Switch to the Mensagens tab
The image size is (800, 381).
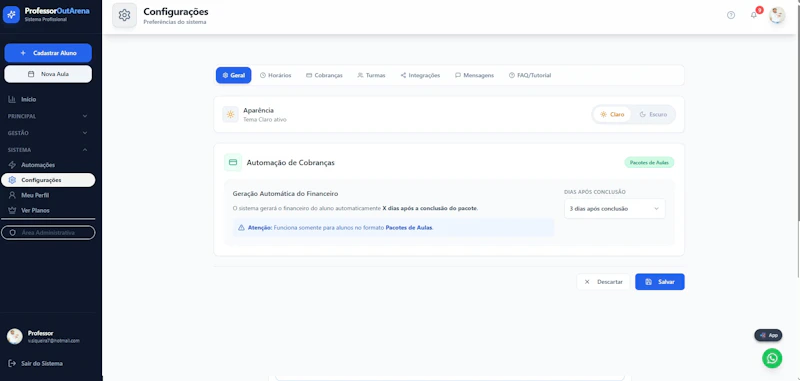point(474,75)
